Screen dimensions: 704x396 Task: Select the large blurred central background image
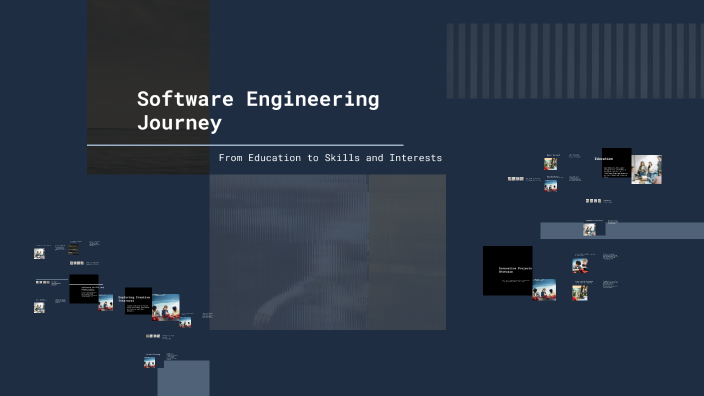(x=328, y=252)
